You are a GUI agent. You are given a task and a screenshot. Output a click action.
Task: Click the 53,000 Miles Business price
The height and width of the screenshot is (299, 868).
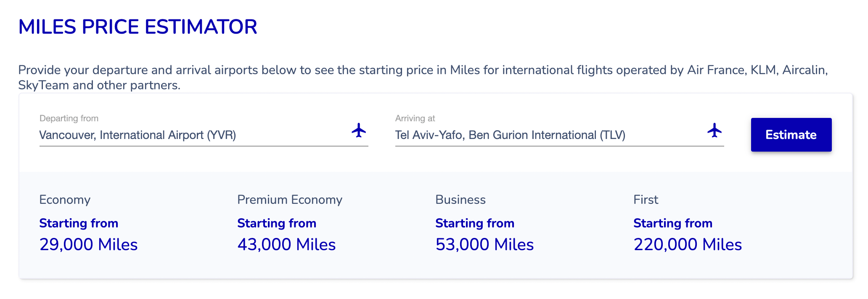pos(484,245)
